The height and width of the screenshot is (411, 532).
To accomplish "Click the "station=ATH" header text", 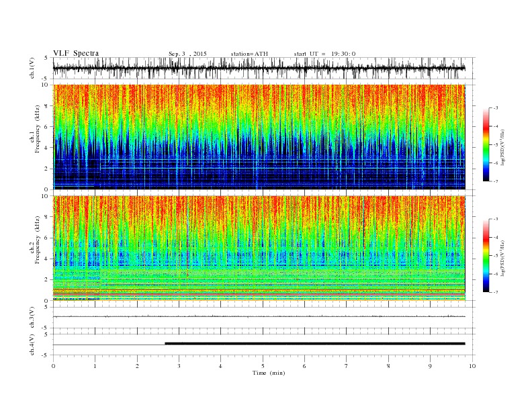I will tap(249, 54).
